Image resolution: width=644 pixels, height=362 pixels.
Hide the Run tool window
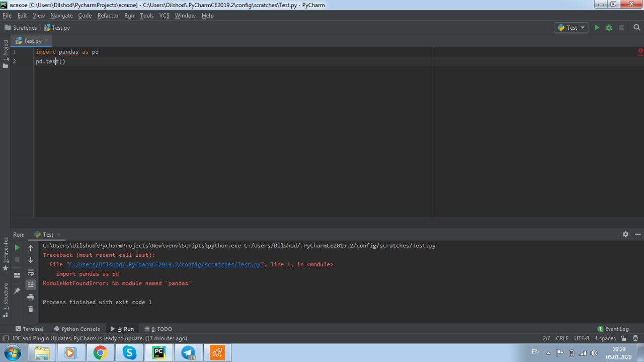click(638, 235)
